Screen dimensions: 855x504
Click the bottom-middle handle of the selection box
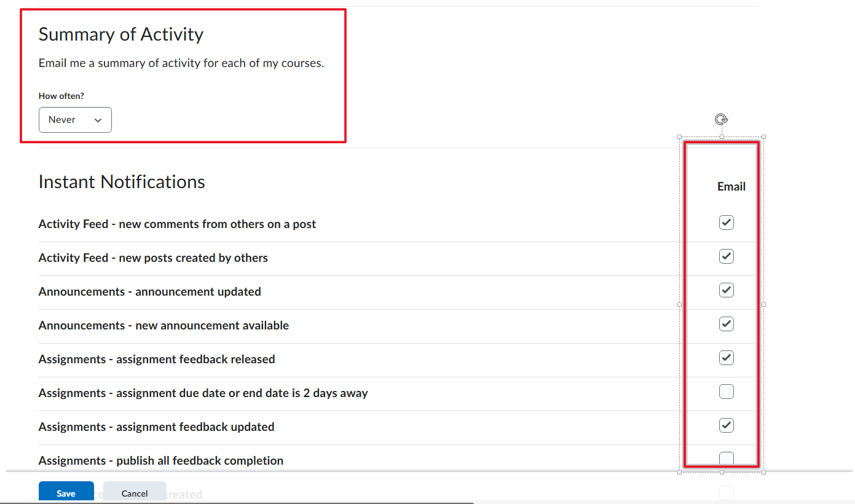coord(722,472)
